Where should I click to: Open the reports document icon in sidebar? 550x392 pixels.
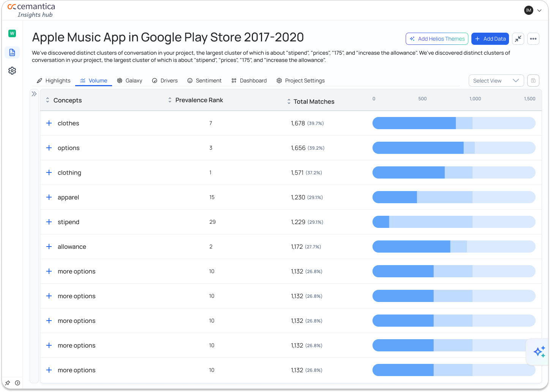12,52
